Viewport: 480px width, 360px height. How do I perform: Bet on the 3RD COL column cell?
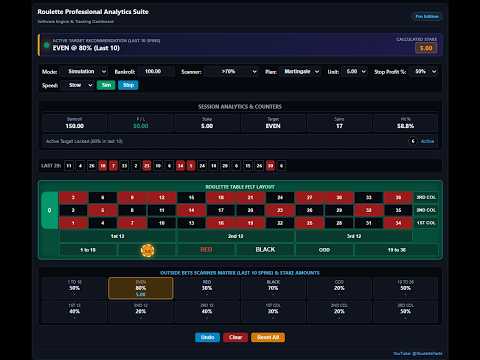click(x=426, y=197)
